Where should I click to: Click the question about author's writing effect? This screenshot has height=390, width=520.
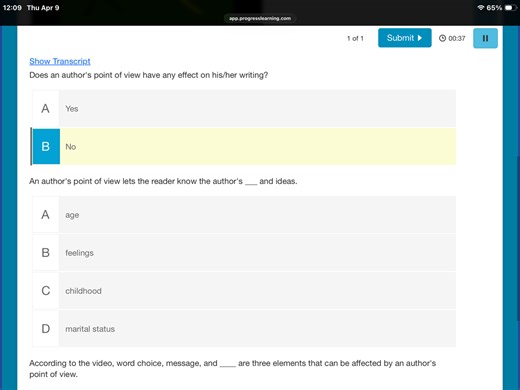click(x=149, y=75)
